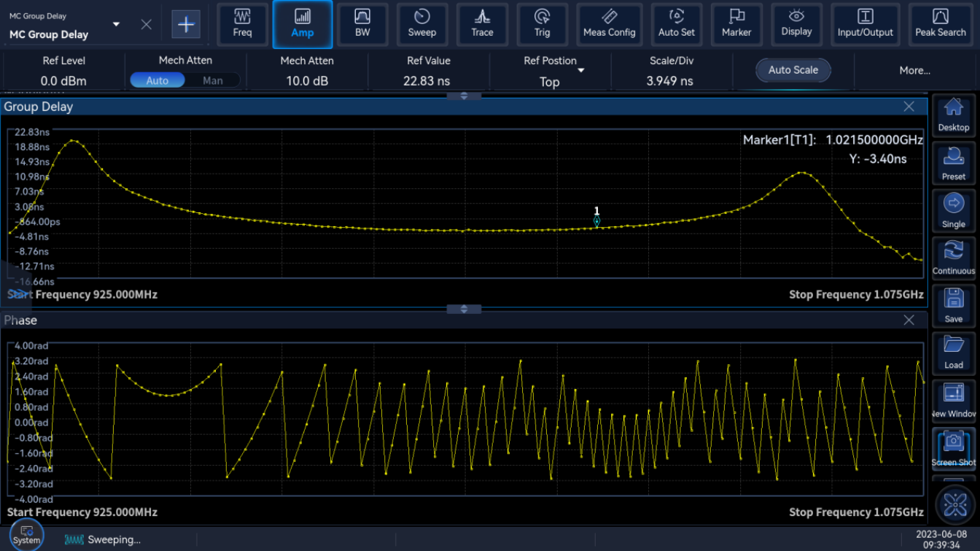Screen dimensions: 980x551
Task: Open the BW bandwidth settings
Action: [x=362, y=24]
